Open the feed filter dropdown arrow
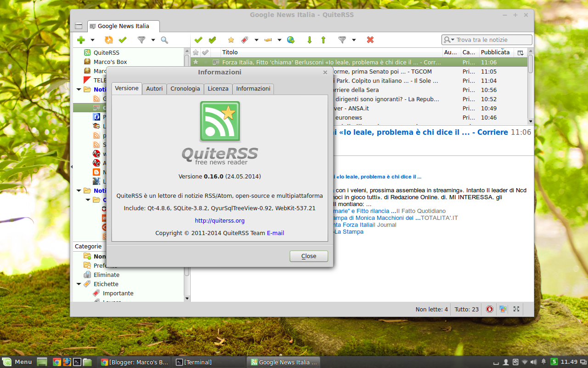The image size is (588, 368). 153,40
